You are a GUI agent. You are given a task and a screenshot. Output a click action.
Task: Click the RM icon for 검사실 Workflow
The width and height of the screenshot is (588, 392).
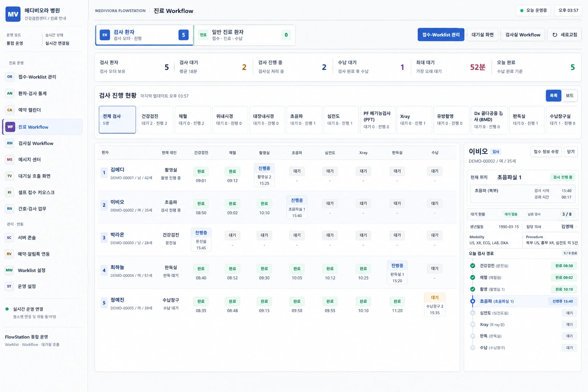[10, 143]
